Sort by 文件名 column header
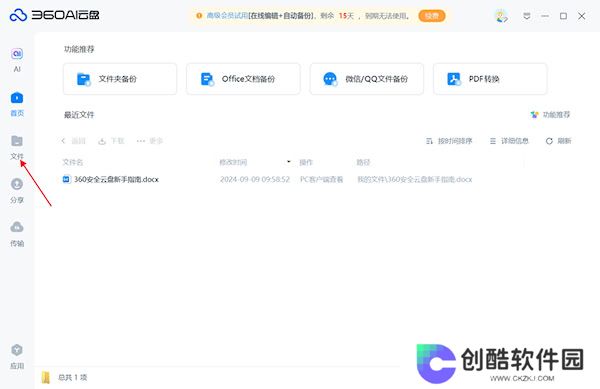The width and height of the screenshot is (600, 389). click(x=73, y=163)
